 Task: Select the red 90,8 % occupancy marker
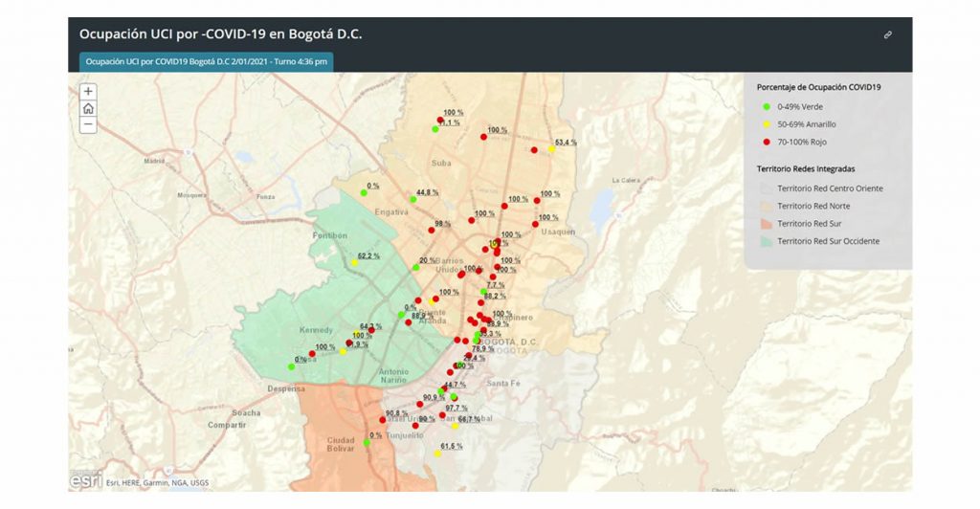(x=383, y=421)
